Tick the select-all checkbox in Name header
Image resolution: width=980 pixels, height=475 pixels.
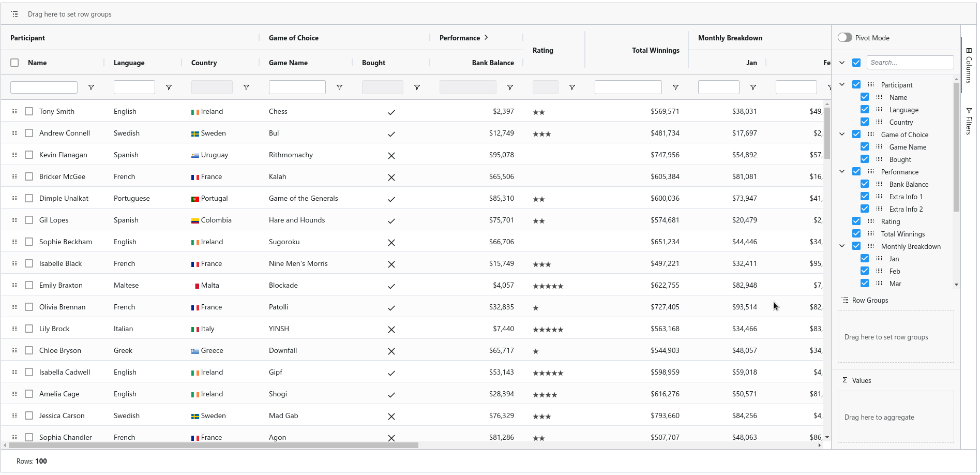[14, 63]
